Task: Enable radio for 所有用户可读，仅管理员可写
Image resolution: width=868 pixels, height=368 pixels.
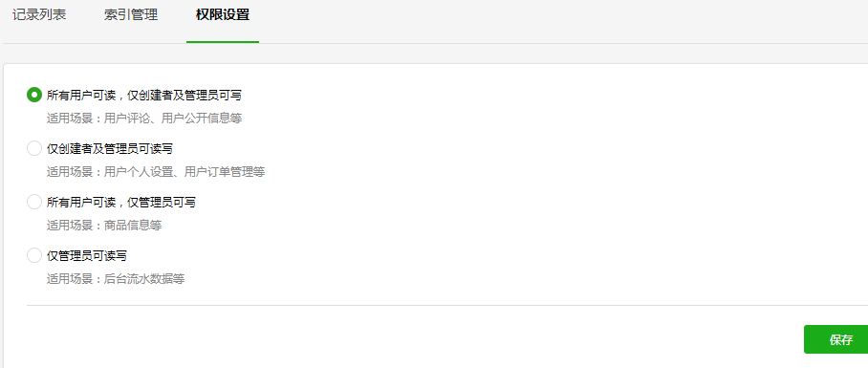Action: point(34,202)
